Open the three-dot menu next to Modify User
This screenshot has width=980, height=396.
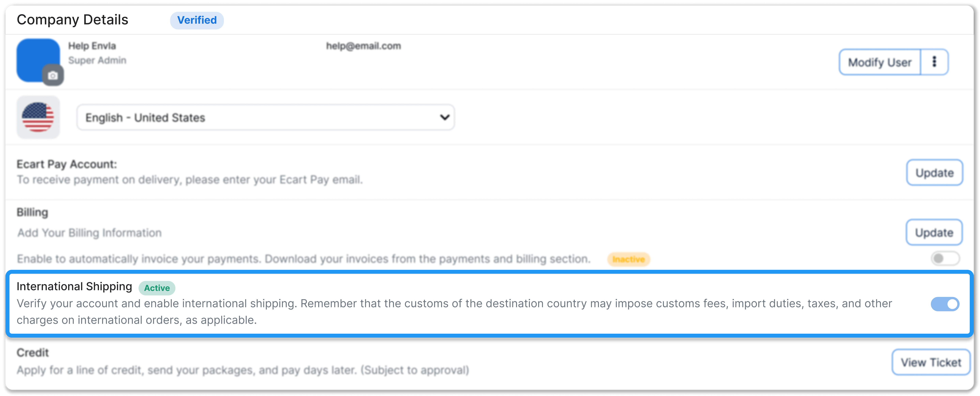(934, 62)
